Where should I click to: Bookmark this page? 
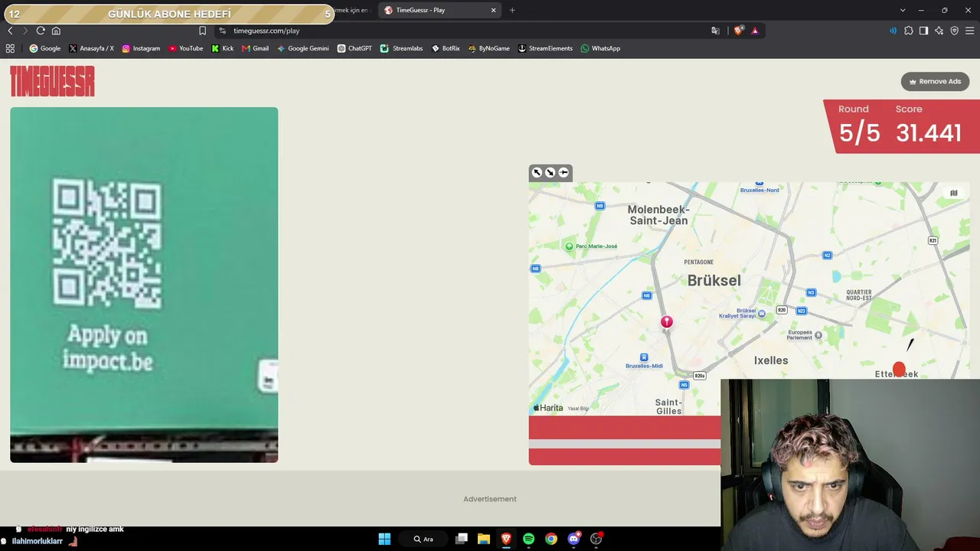(202, 31)
